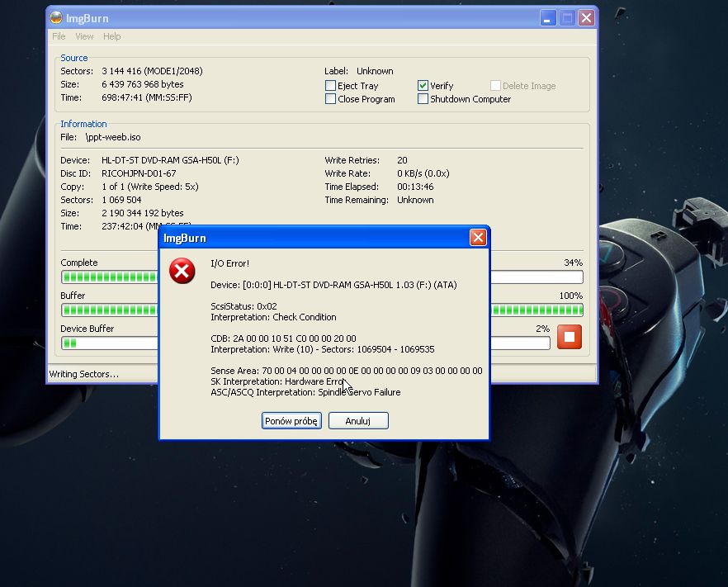Minimize the ImgBurn main window
728x587 pixels.
[x=548, y=18]
